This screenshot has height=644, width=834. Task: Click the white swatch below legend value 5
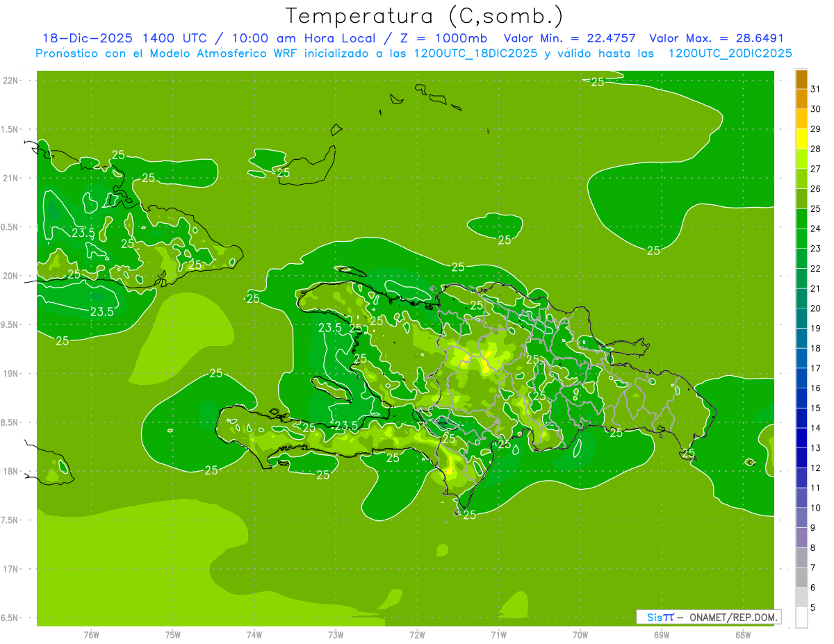801,618
